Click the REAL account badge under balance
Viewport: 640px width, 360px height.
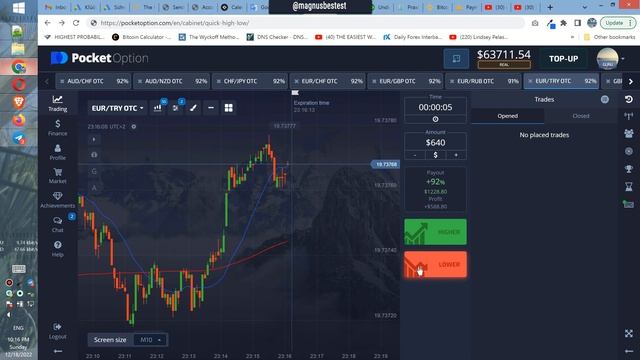(504, 64)
